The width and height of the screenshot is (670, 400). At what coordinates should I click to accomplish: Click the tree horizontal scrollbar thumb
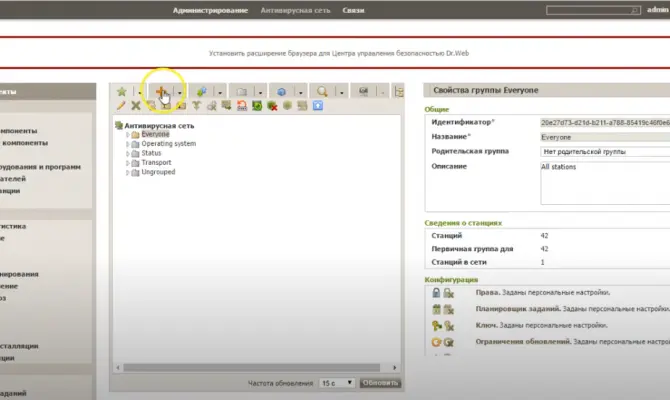251,368
